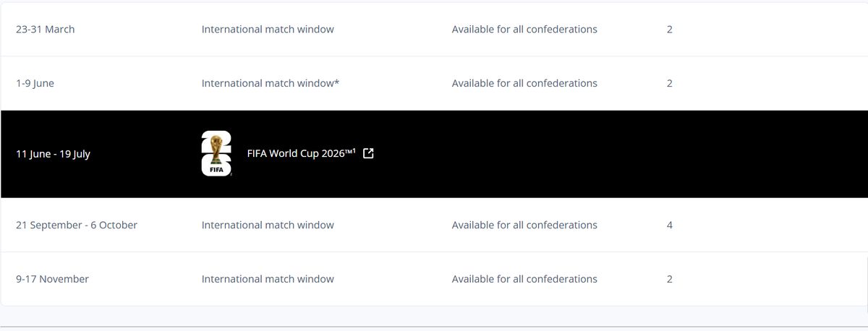The width and height of the screenshot is (868, 331).
Task: Click the asterisked International match window for June
Action: [x=271, y=83]
